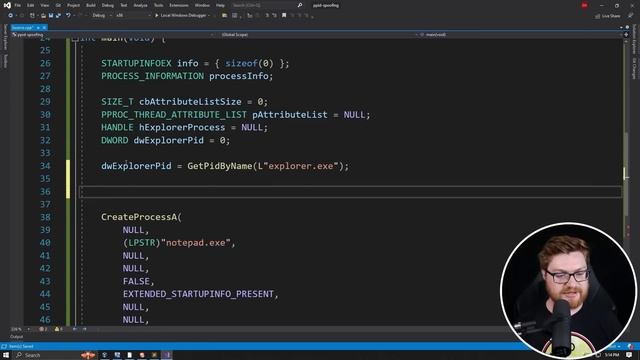Click the bookmark toolbar icon
640x360 pixels.
coord(284,16)
